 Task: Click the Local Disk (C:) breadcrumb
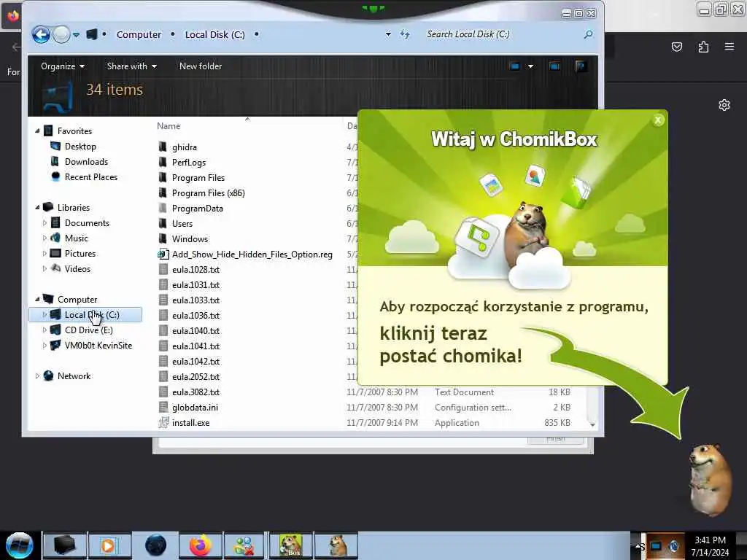pyautogui.click(x=215, y=35)
